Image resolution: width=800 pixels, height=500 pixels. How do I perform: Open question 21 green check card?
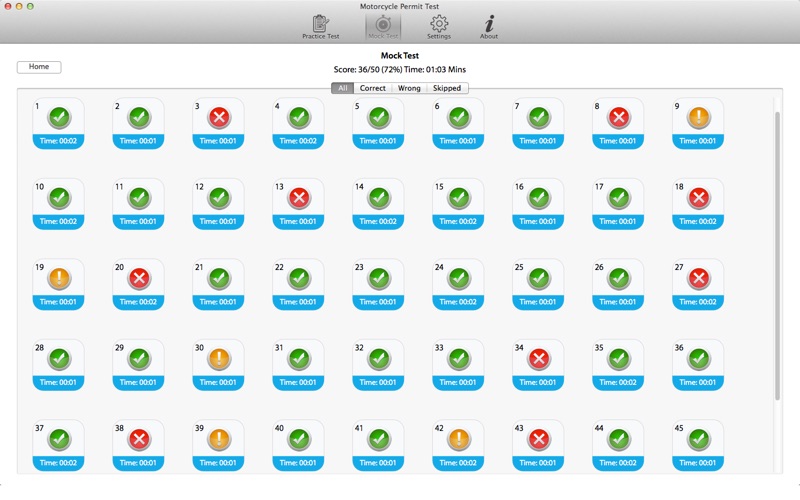(218, 285)
